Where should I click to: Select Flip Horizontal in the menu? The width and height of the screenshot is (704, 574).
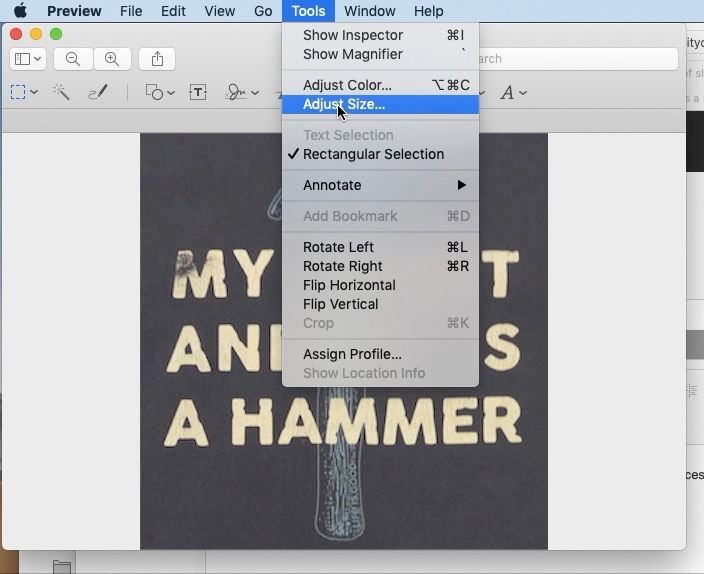click(x=349, y=285)
